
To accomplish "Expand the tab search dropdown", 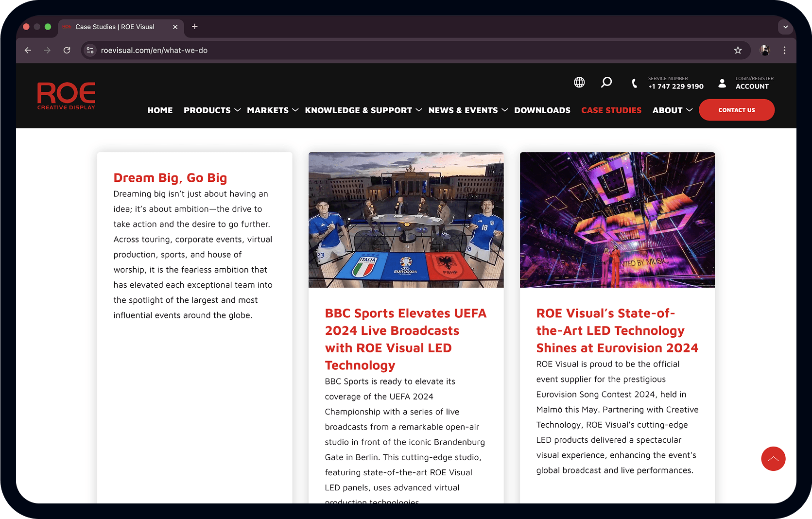I will 785,27.
